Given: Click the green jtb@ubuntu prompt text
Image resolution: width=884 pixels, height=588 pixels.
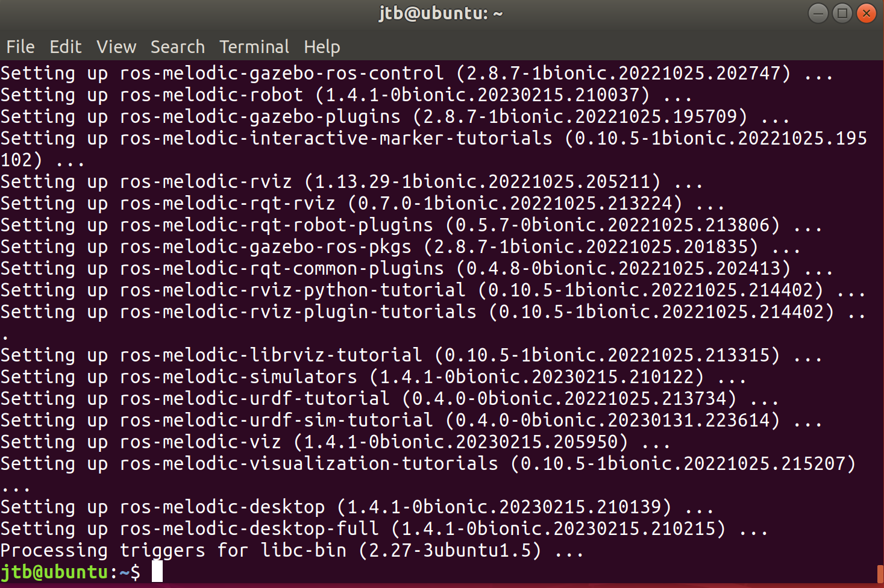Looking at the screenshot, I should point(55,572).
